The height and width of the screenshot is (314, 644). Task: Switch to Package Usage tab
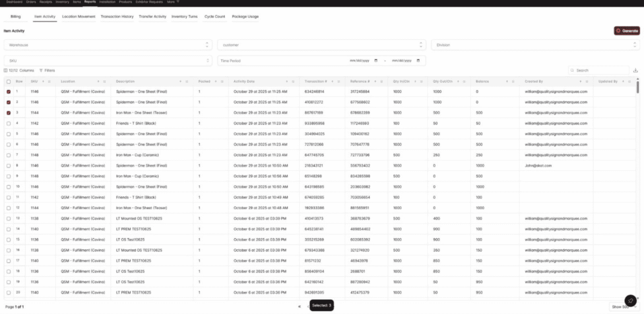point(245,17)
